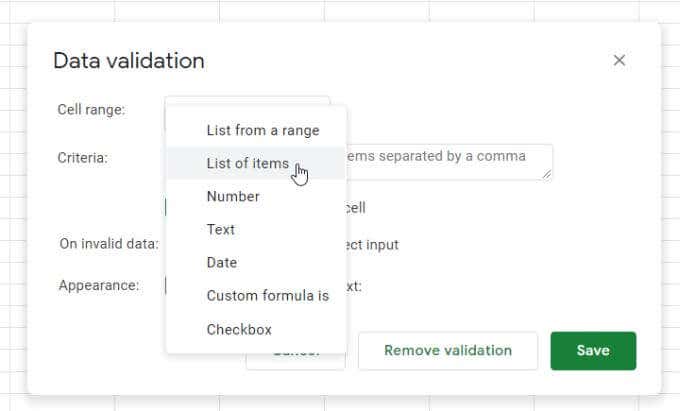Choose 'Date' in the criteria list
This screenshot has height=411, width=680.
pos(222,262)
